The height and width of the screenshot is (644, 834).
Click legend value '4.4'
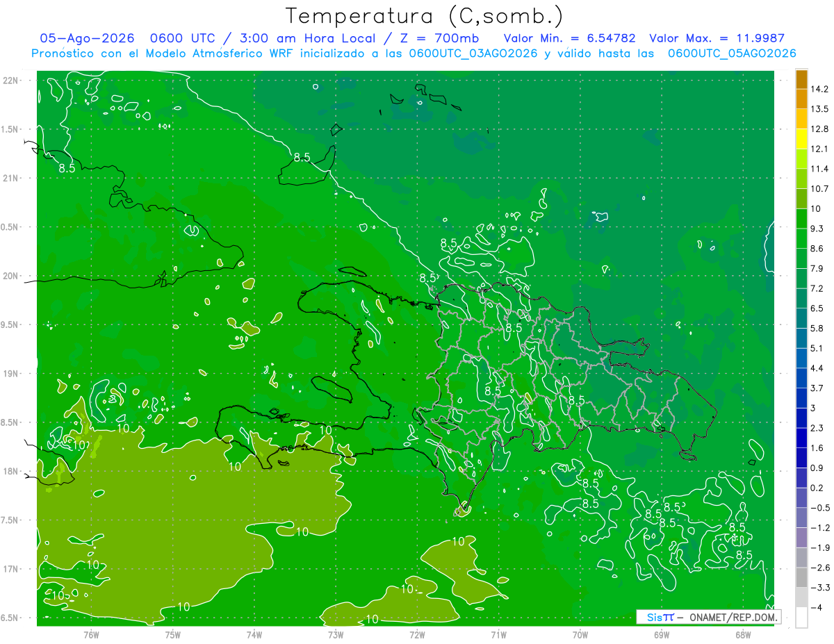coord(817,368)
